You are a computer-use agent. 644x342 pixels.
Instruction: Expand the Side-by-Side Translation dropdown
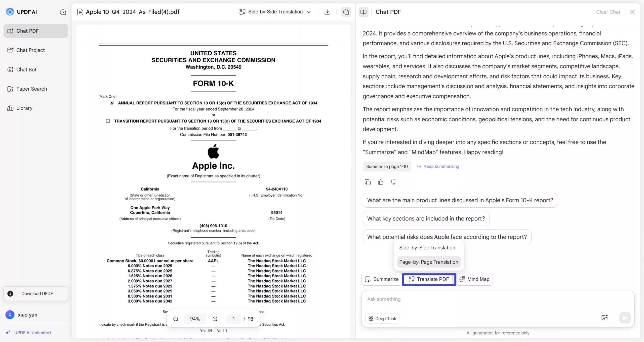[309, 12]
